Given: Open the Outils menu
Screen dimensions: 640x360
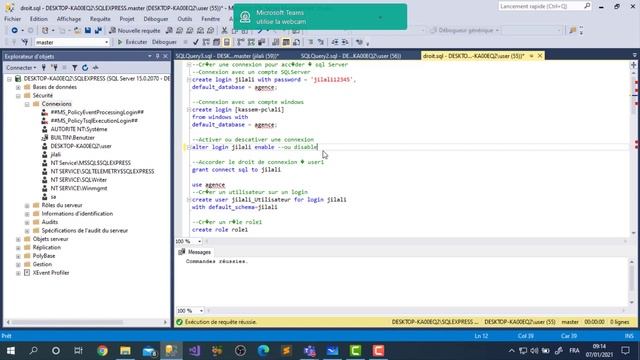Looking at the screenshot, I should 184,19.
